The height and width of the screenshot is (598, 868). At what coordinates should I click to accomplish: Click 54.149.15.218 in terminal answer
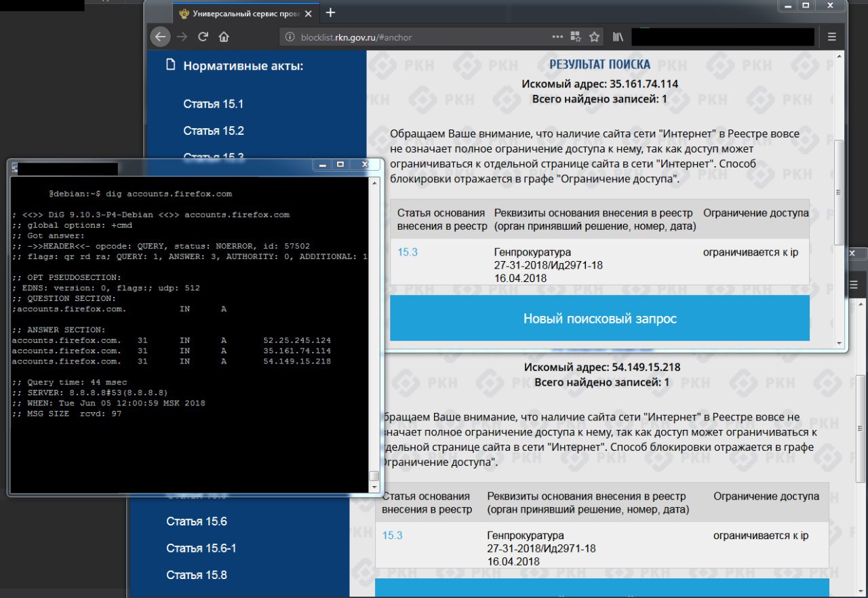[297, 361]
